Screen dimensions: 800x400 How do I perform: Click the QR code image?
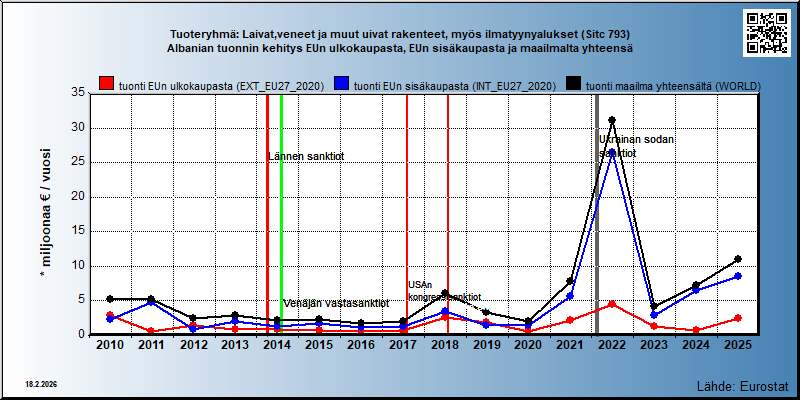click(766, 33)
